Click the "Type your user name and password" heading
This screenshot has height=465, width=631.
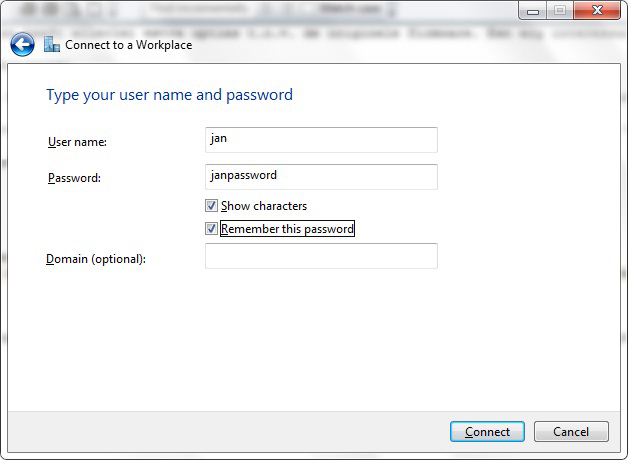(169, 95)
